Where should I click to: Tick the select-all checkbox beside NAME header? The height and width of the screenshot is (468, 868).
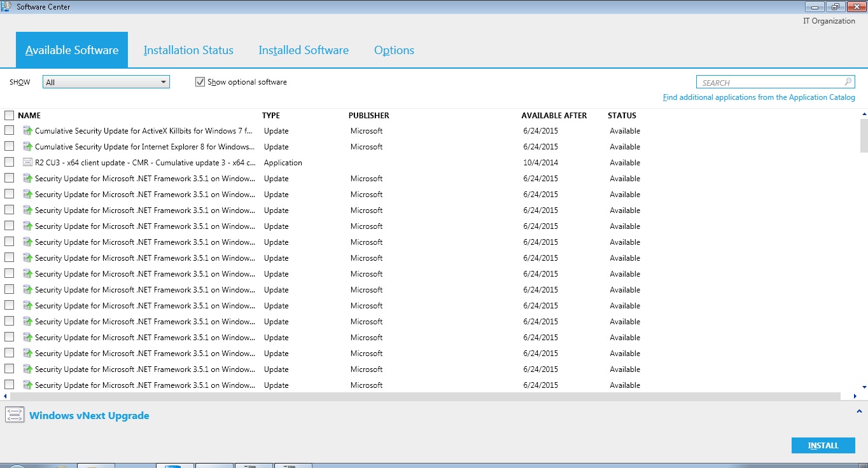[10, 116]
